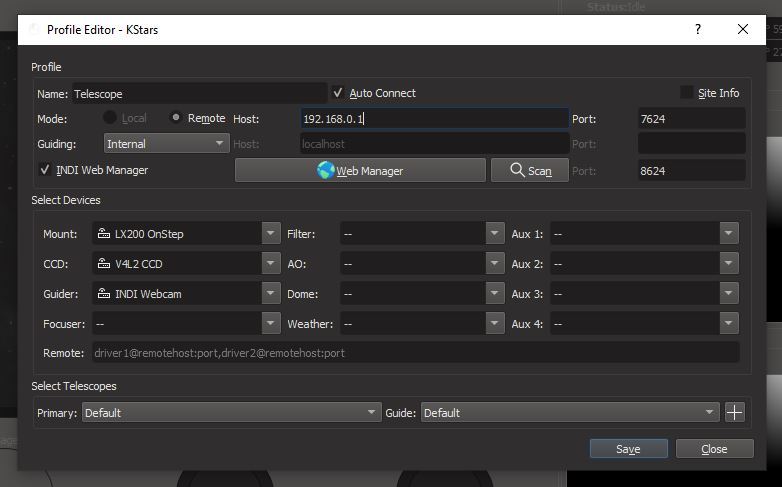This screenshot has width=782, height=487.
Task: Click the Select Telescopes section label
Action: pyautogui.click(x=74, y=386)
